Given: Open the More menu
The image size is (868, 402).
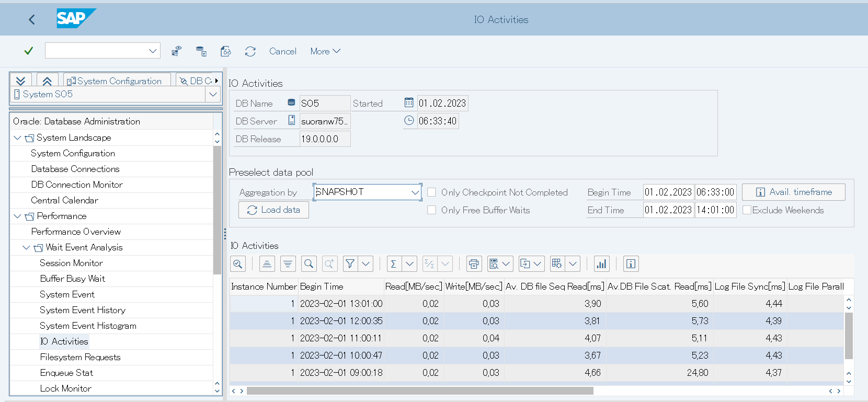Looking at the screenshot, I should (x=325, y=51).
